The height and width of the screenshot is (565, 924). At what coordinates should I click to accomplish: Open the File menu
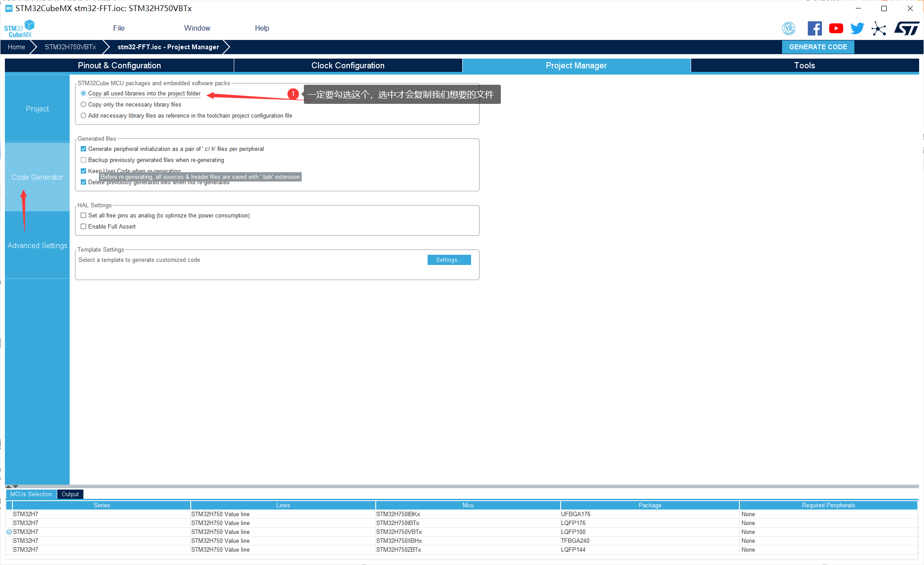coord(118,28)
